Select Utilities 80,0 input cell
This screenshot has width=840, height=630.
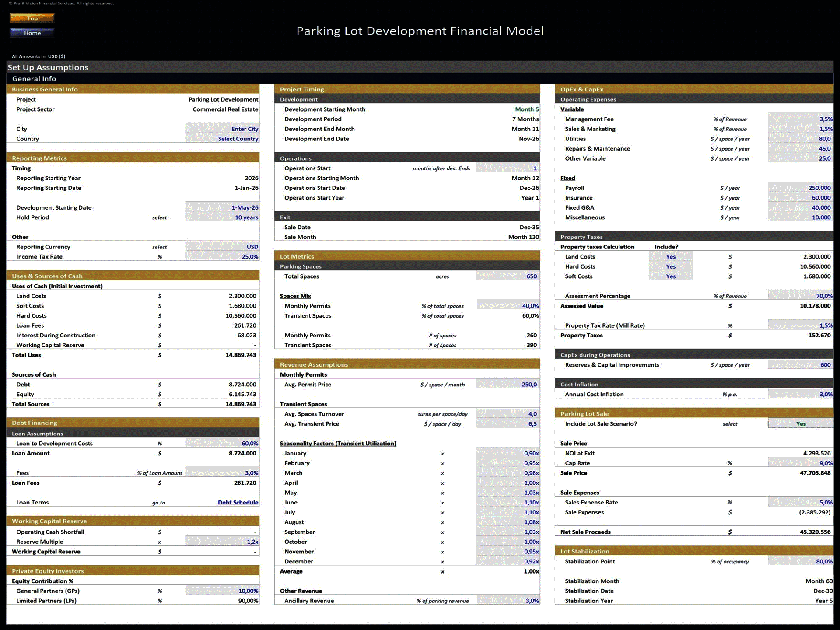pos(801,139)
